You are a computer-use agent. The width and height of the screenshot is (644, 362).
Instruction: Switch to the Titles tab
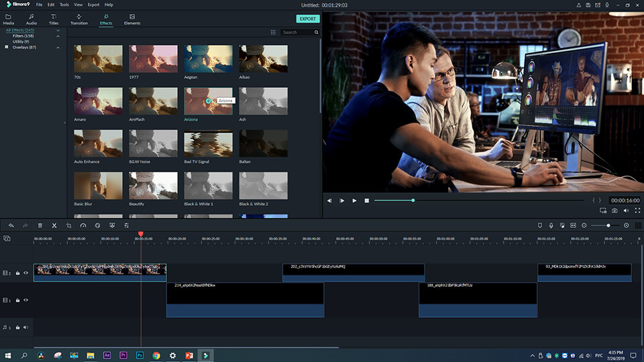tap(54, 19)
